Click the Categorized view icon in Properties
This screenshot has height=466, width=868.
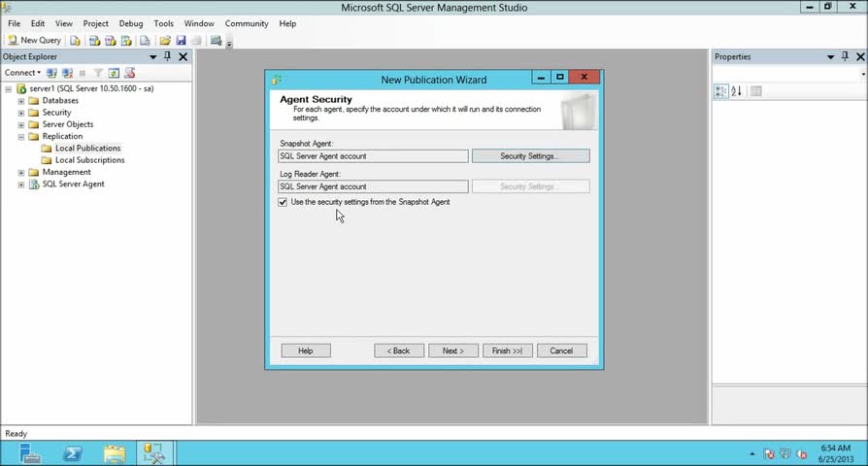(720, 91)
